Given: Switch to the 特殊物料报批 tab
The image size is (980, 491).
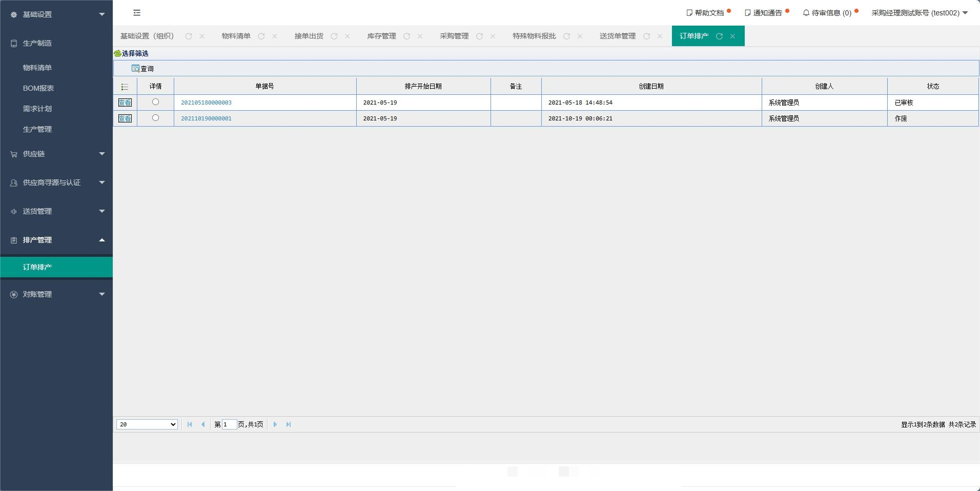Looking at the screenshot, I should click(535, 36).
